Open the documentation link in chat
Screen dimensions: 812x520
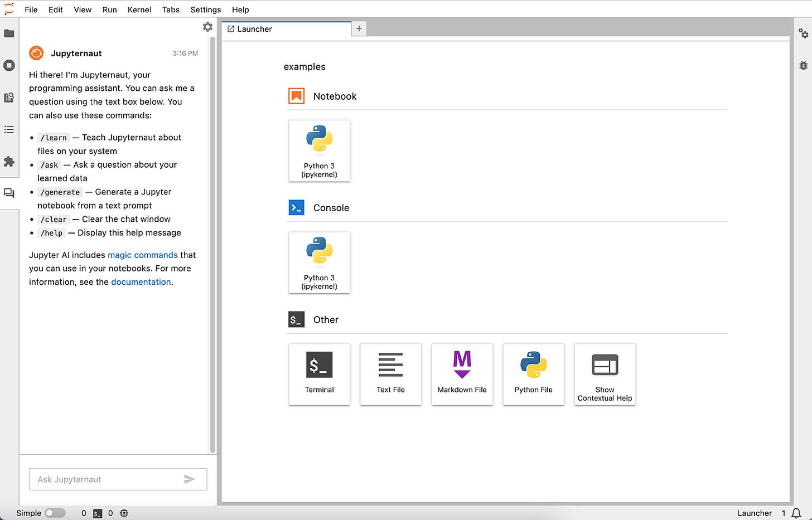coord(141,282)
